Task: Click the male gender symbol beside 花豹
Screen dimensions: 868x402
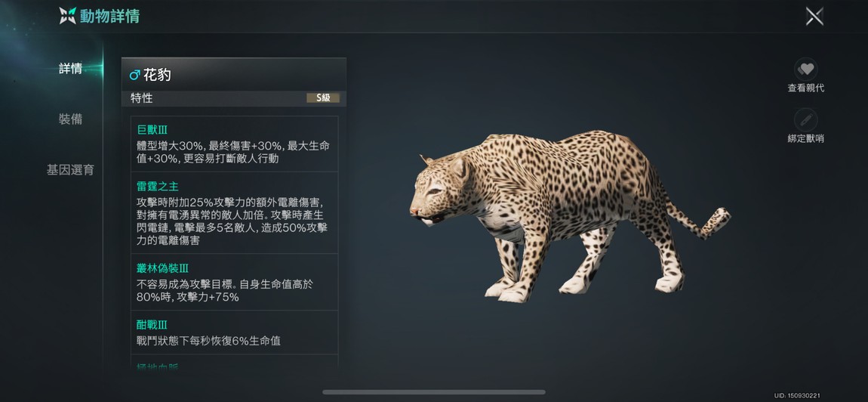Action: point(134,75)
